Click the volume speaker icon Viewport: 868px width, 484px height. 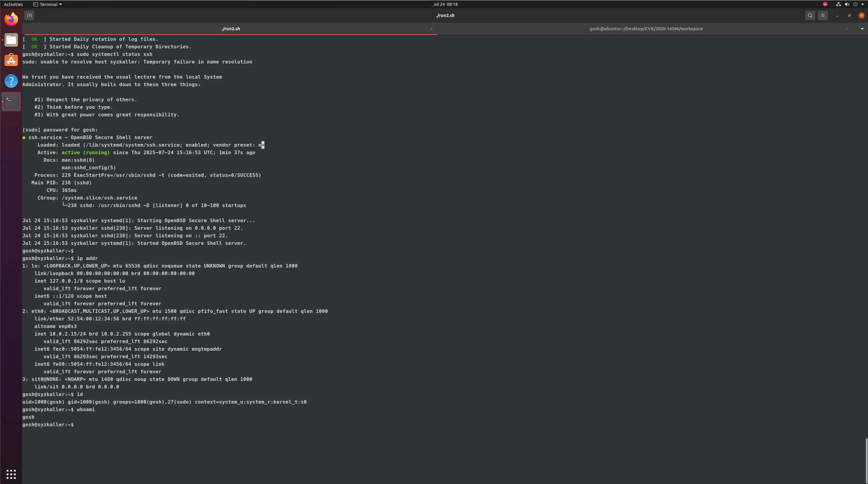click(847, 4)
